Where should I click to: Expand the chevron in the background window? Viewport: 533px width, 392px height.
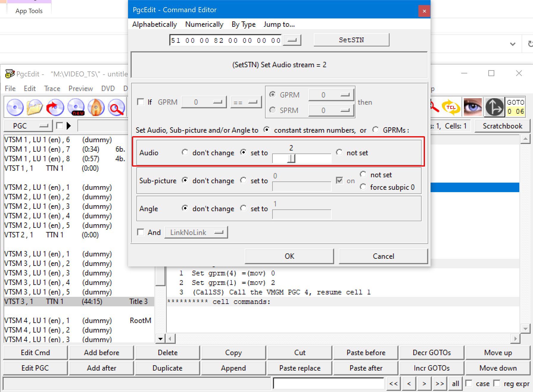point(512,44)
